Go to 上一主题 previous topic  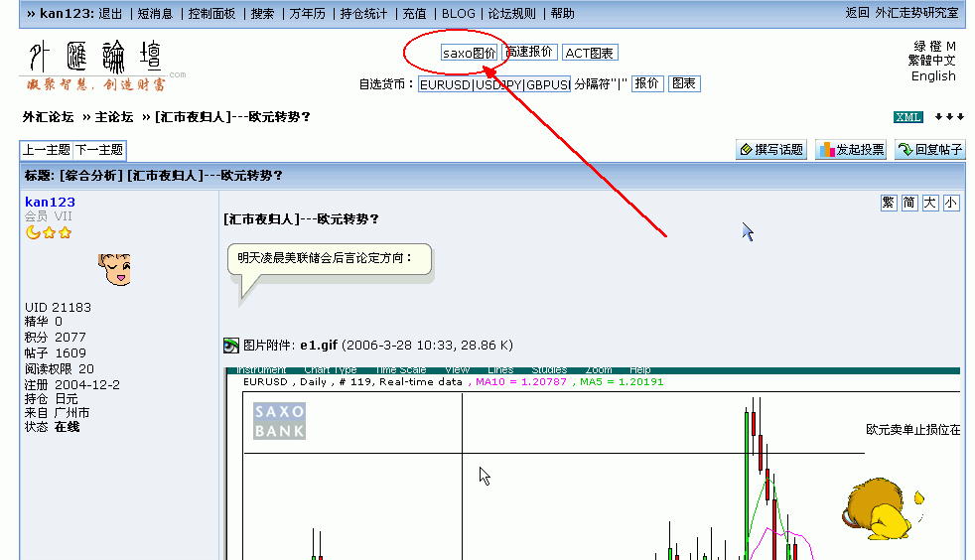(47, 150)
